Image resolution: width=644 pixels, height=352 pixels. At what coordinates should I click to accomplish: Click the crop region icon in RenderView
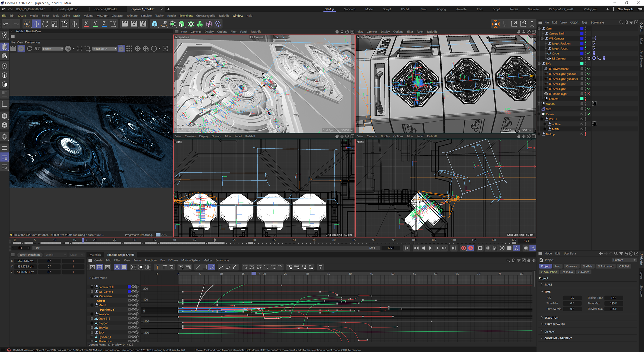(x=88, y=49)
